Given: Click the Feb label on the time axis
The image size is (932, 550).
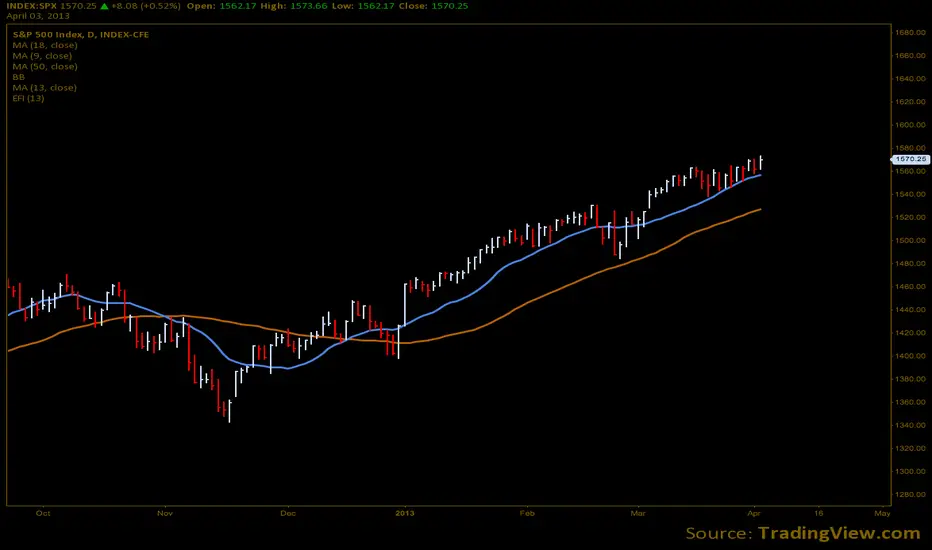Looking at the screenshot, I should tap(527, 513).
